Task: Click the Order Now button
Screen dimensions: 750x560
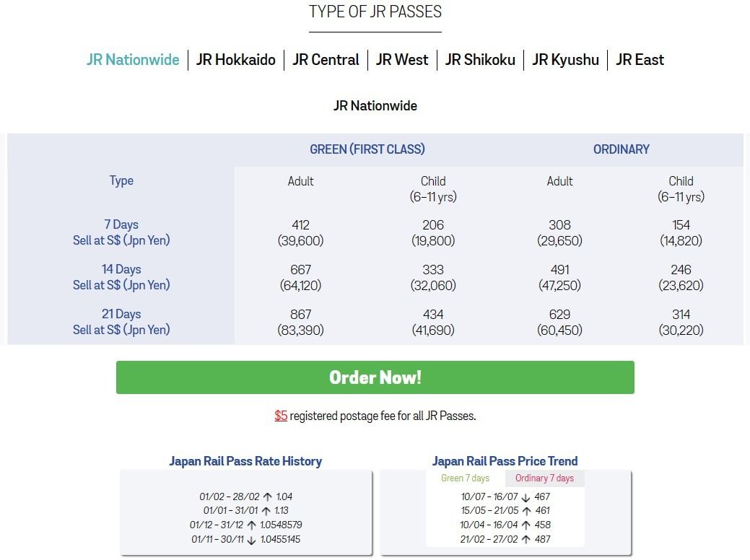Action: (x=375, y=377)
